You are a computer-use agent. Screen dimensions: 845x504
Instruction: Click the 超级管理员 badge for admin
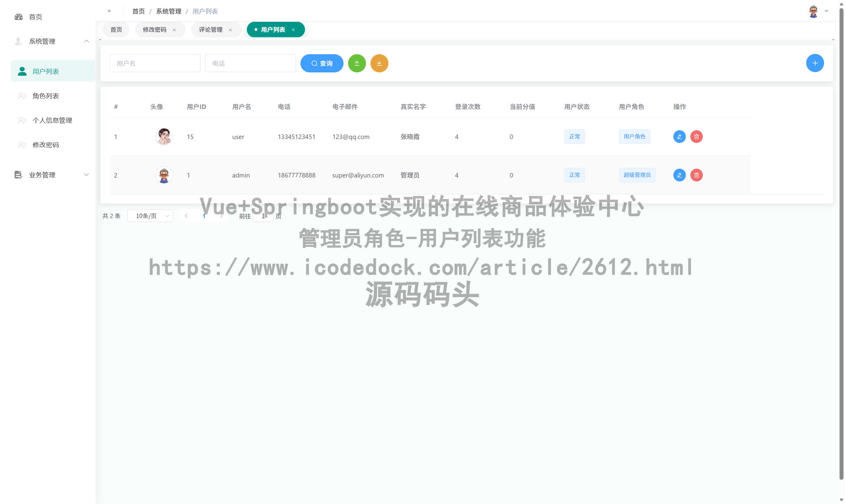coord(637,175)
